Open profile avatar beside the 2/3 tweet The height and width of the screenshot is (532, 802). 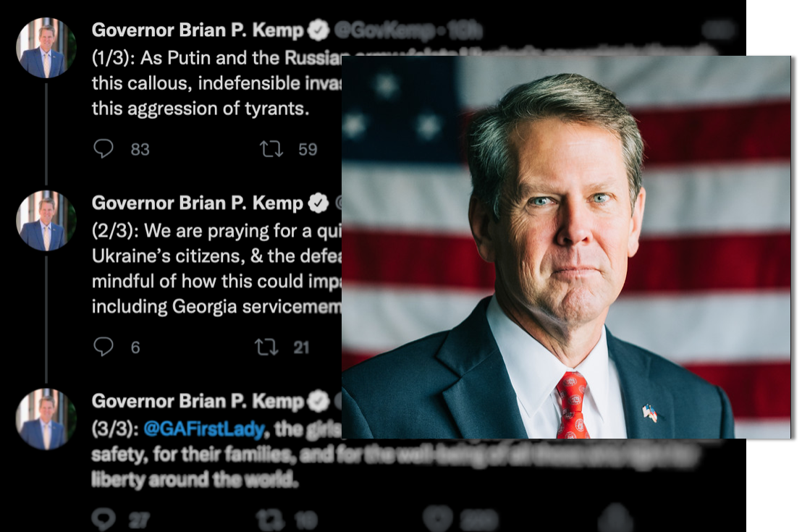click(46, 221)
